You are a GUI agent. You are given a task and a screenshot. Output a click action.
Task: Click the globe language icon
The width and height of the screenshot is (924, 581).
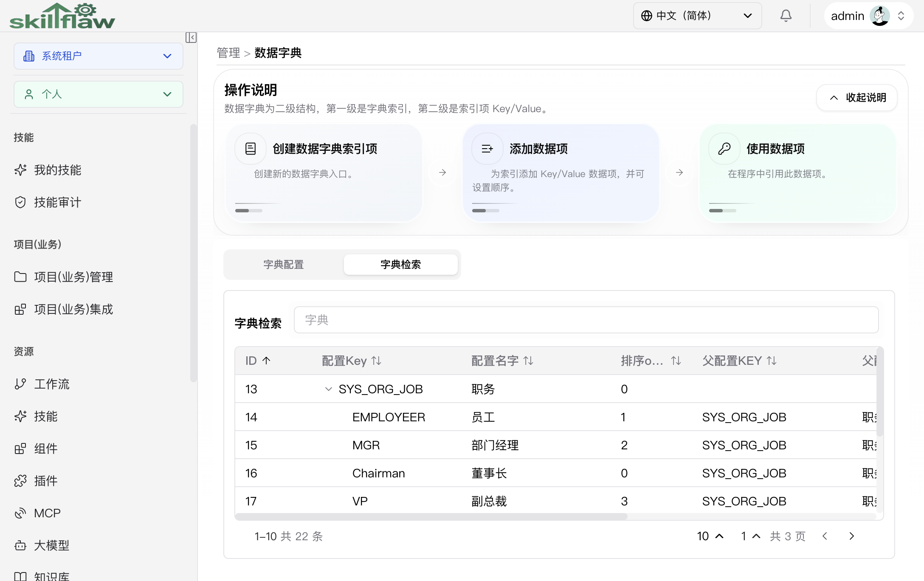tap(647, 16)
